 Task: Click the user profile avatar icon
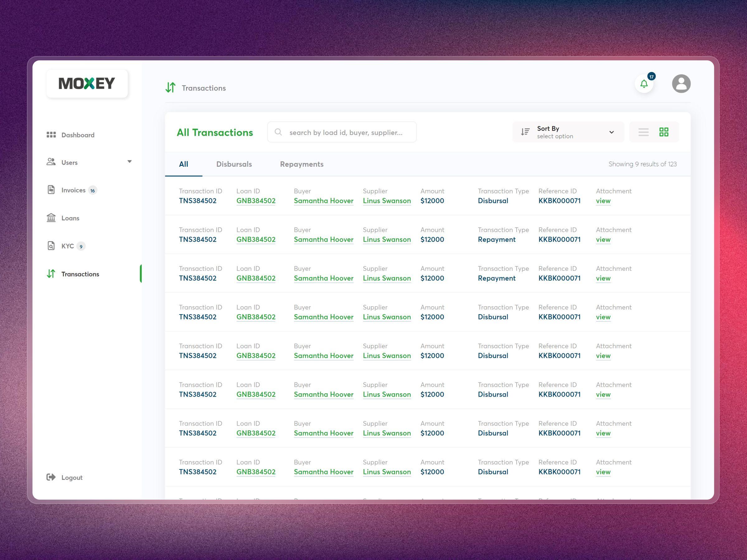click(x=681, y=83)
